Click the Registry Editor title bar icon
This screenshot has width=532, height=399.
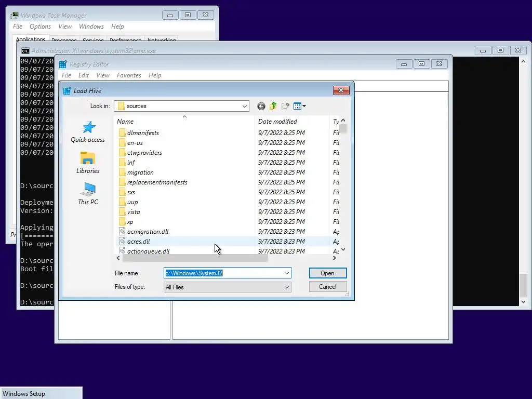pos(63,64)
